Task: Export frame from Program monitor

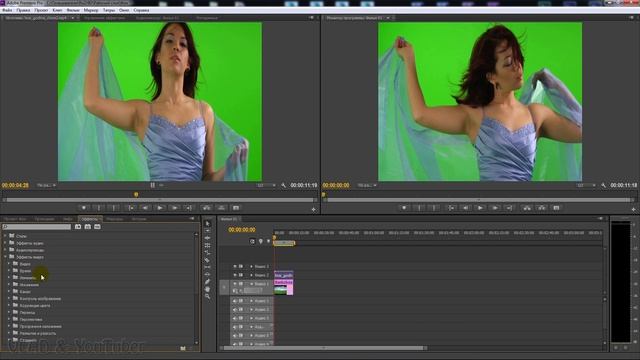Action: [x=556, y=208]
